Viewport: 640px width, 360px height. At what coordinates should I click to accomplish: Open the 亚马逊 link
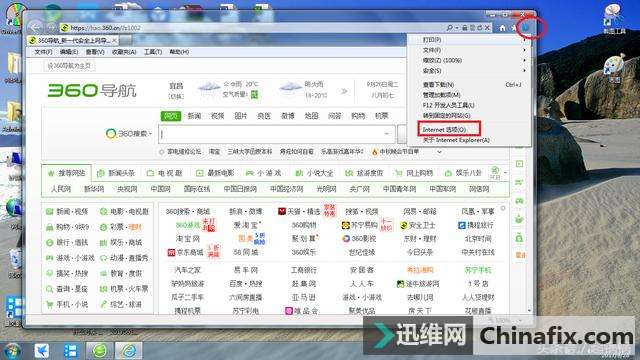pyautogui.click(x=304, y=297)
